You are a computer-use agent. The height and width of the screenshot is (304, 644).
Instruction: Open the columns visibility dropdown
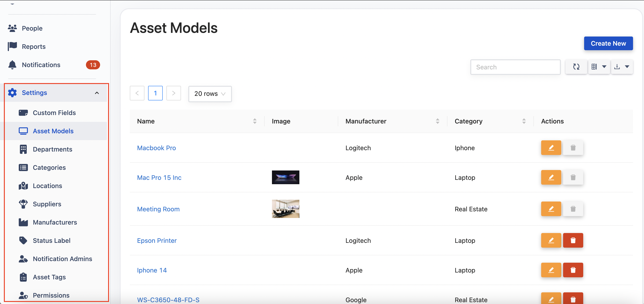(x=599, y=67)
